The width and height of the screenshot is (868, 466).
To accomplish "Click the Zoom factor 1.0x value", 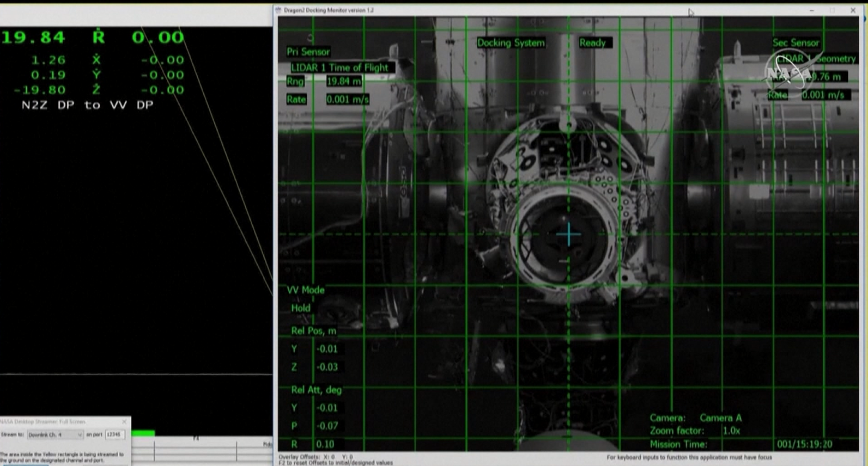I will click(731, 431).
